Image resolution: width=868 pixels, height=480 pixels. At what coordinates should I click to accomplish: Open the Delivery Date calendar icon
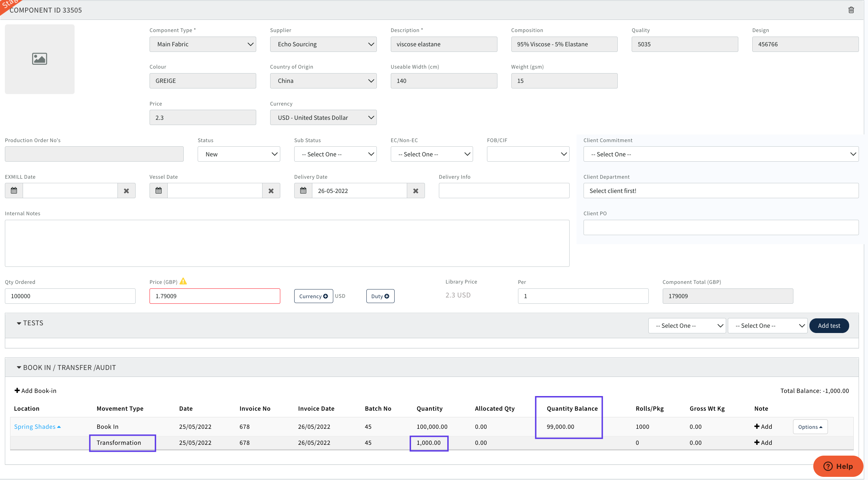coord(303,191)
